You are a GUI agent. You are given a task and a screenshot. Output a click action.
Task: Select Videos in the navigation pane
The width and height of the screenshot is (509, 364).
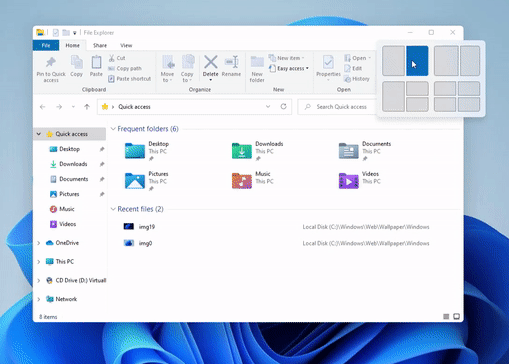(69, 224)
